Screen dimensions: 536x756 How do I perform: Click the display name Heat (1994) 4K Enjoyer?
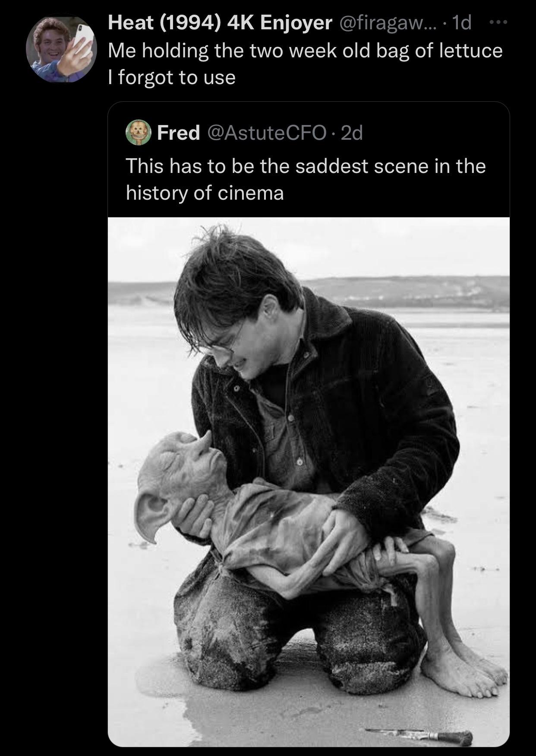220,22
